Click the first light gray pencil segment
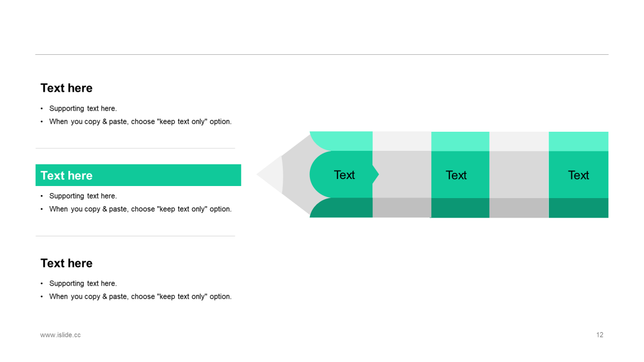 coord(403,174)
